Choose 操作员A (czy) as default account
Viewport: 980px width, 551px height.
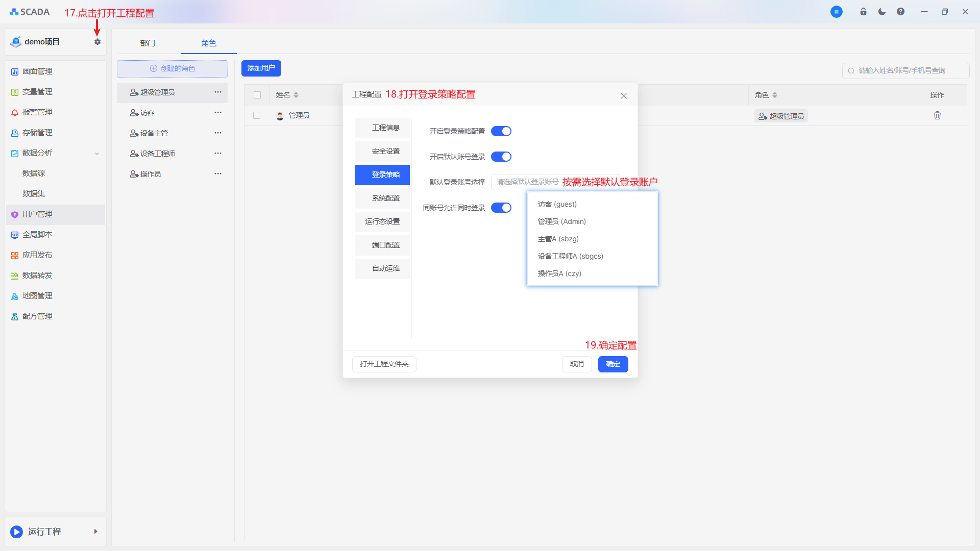[559, 273]
